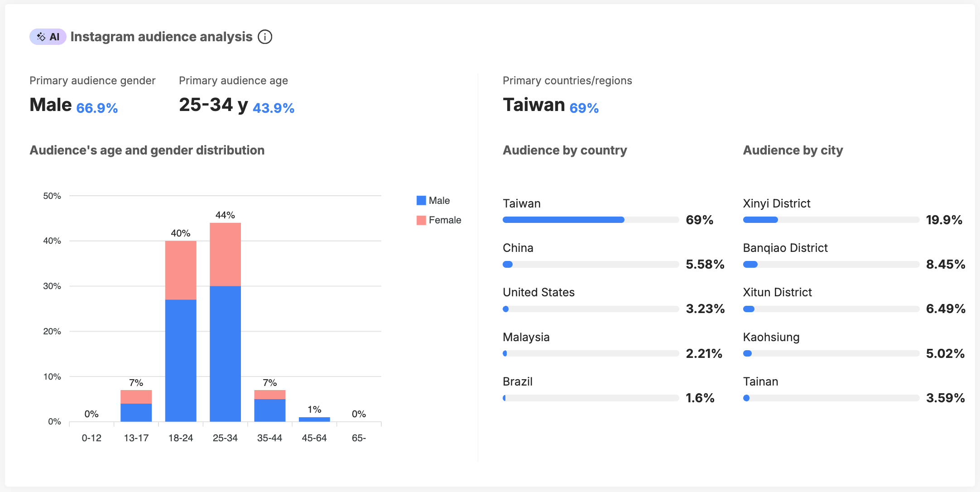980x492 pixels.
Task: Click the China 5.58% progress bar
Action: 591,264
